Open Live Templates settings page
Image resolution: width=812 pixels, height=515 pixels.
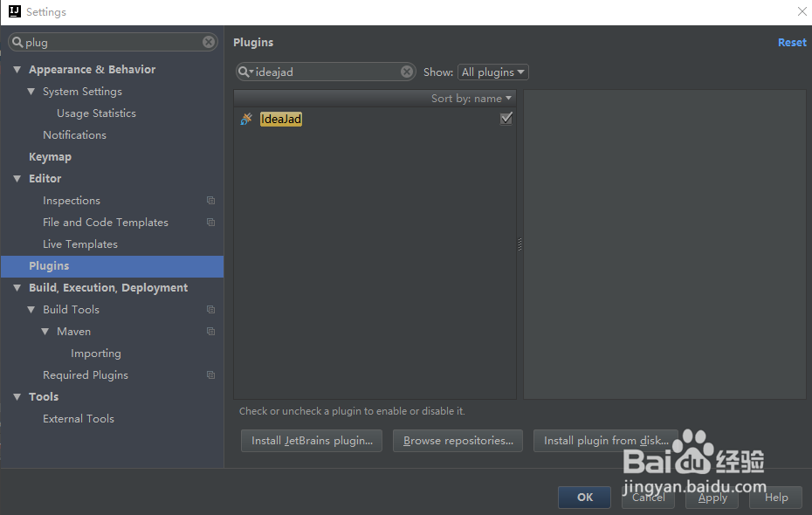click(80, 244)
